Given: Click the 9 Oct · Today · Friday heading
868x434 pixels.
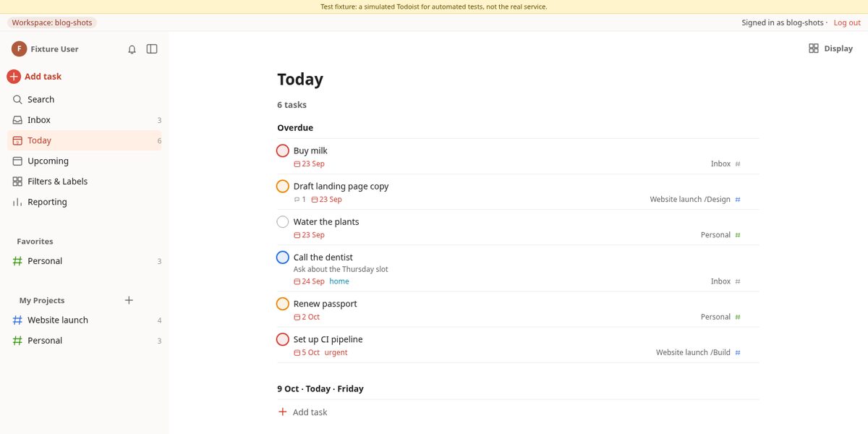Looking at the screenshot, I should (x=320, y=389).
